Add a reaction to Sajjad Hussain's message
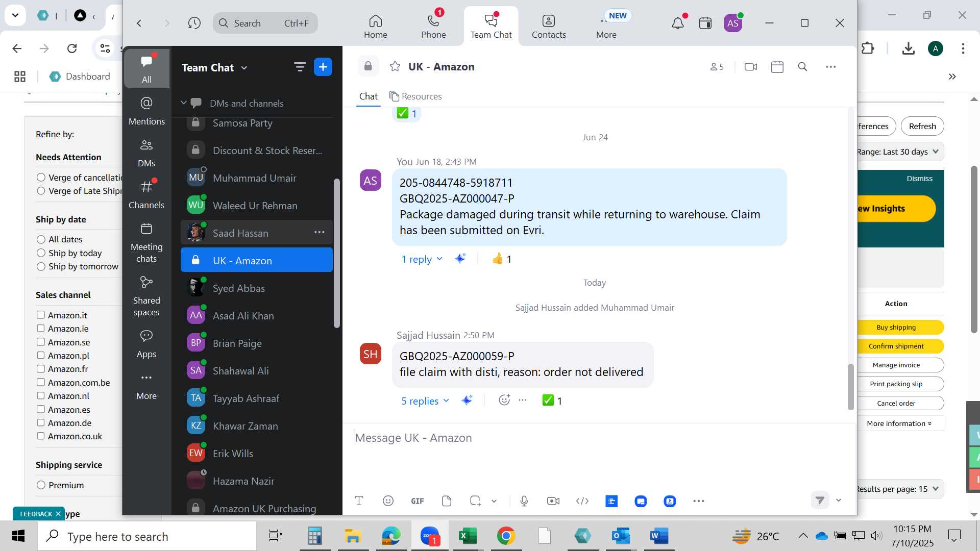The height and width of the screenshot is (551, 980). 504,400
